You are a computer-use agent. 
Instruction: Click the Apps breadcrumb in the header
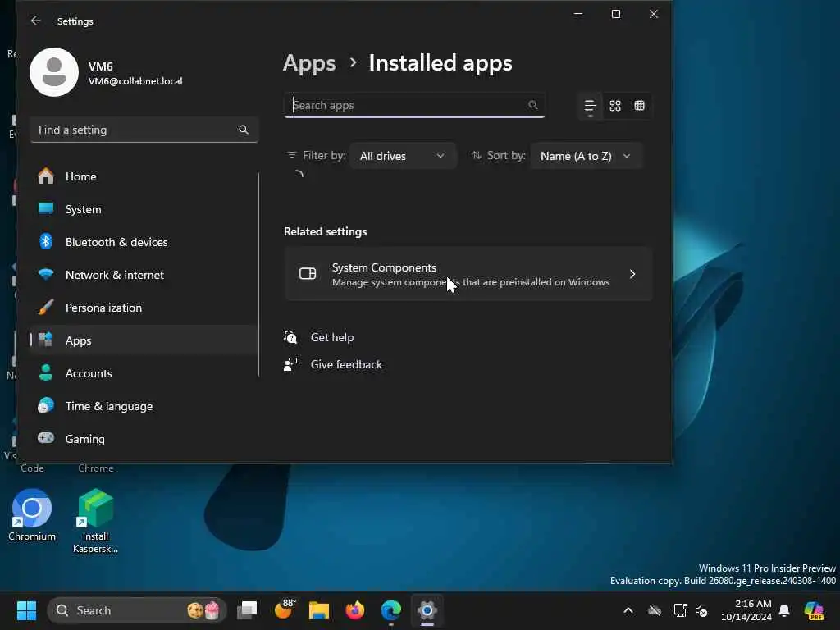309,63
